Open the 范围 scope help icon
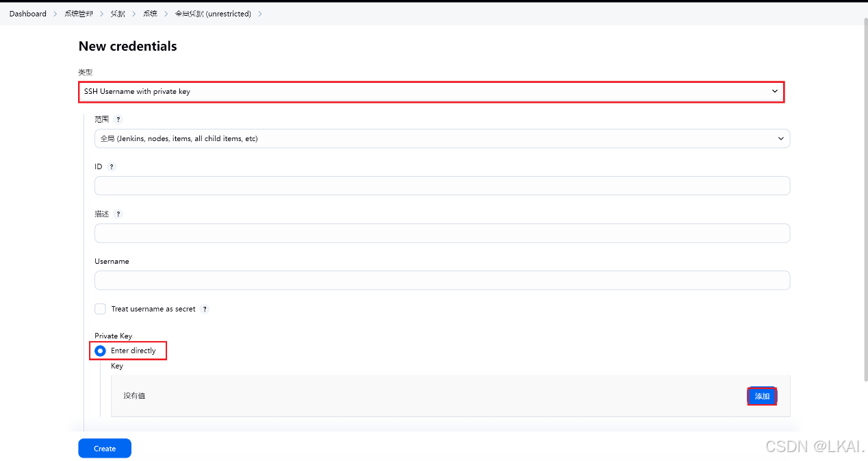 (x=117, y=119)
